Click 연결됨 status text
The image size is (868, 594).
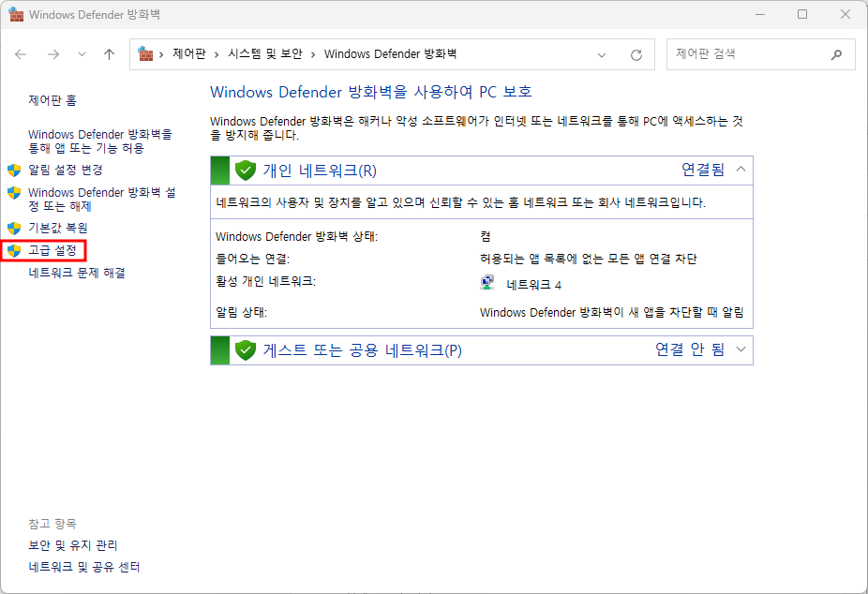(x=703, y=170)
